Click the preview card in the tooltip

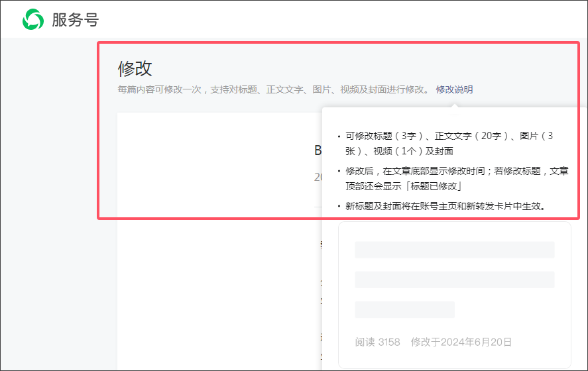coord(455,295)
